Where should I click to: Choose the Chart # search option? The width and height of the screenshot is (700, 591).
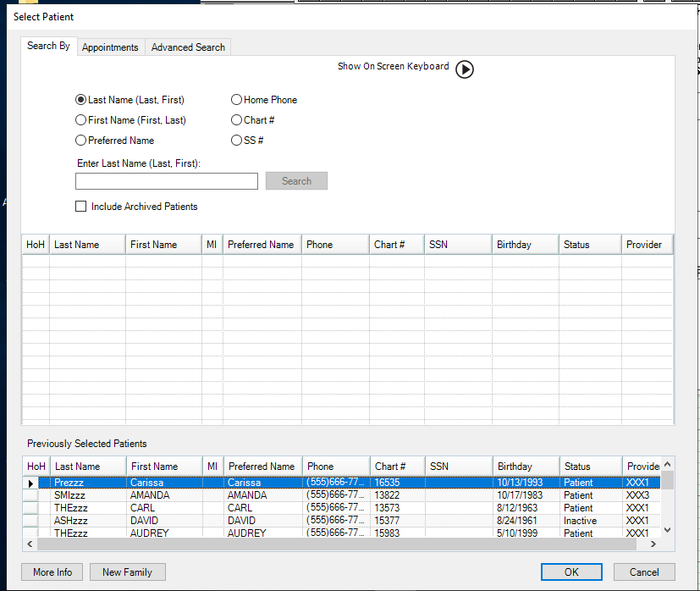tap(253, 120)
